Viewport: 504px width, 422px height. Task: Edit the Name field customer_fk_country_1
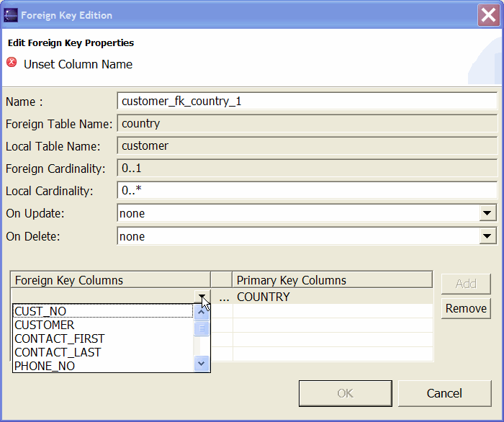coord(307,102)
